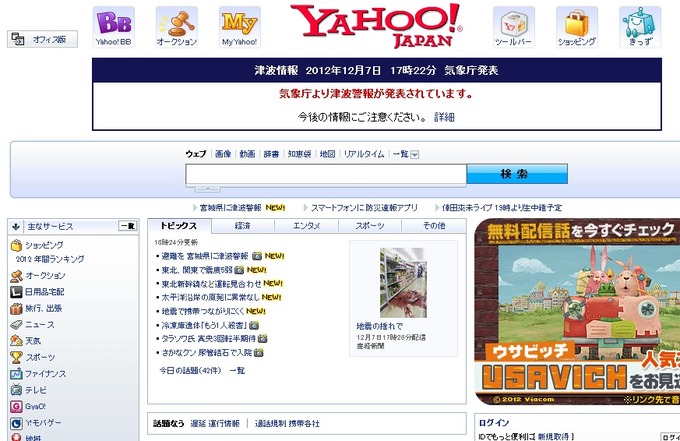Open 一覧 link next to 今日の話題

point(237,371)
